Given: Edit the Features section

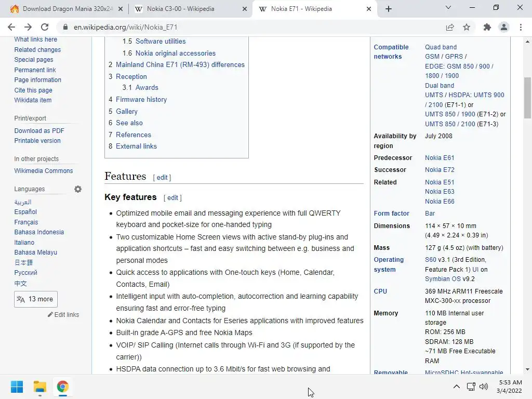Looking at the screenshot, I should 162,178.
